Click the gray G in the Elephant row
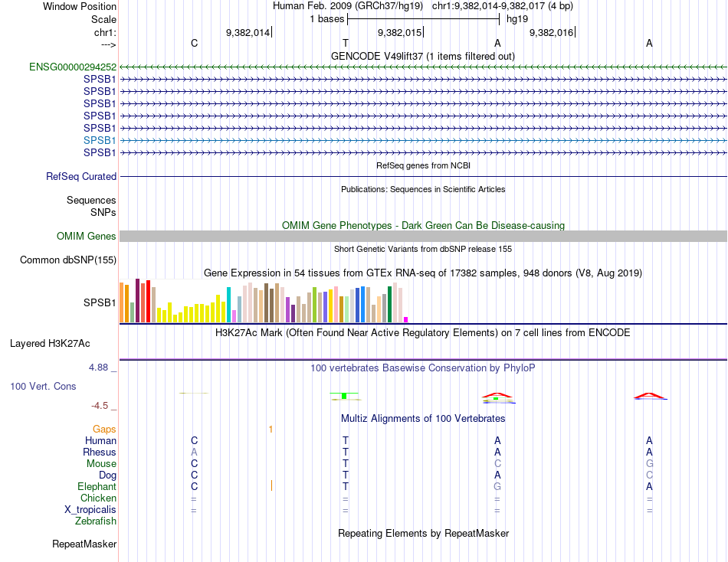Screen dimensions: 728x562 497,486
